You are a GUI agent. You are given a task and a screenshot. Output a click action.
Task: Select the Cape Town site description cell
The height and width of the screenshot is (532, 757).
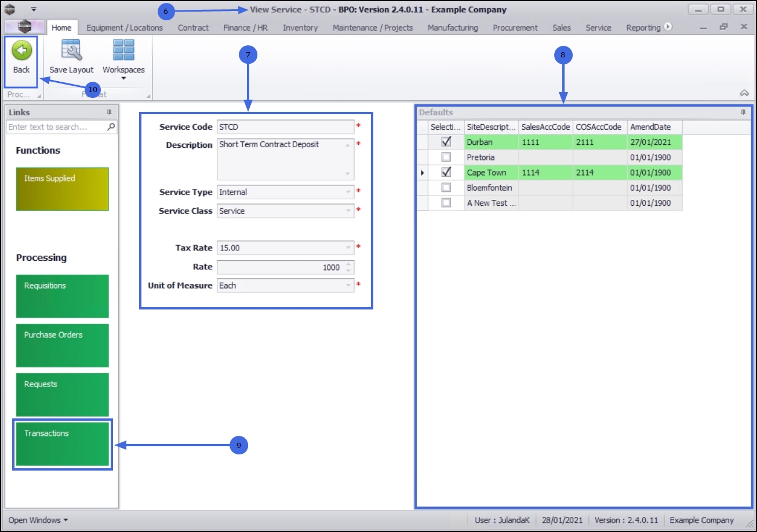click(x=491, y=172)
